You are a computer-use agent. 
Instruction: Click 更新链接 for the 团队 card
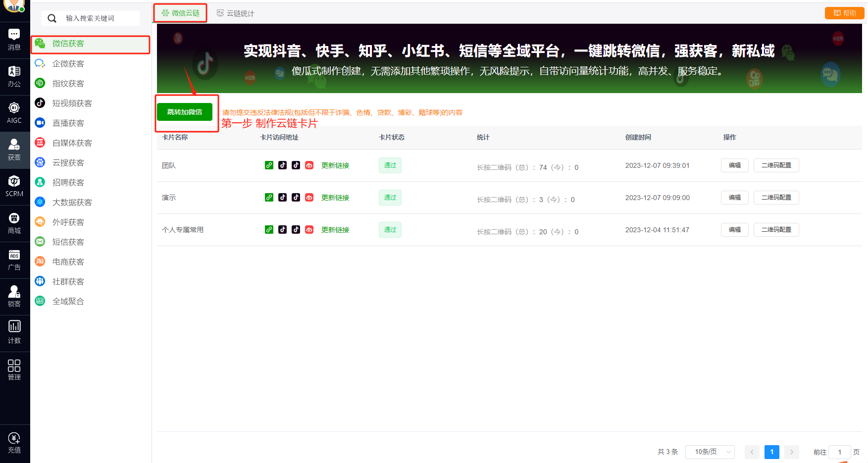(x=335, y=165)
